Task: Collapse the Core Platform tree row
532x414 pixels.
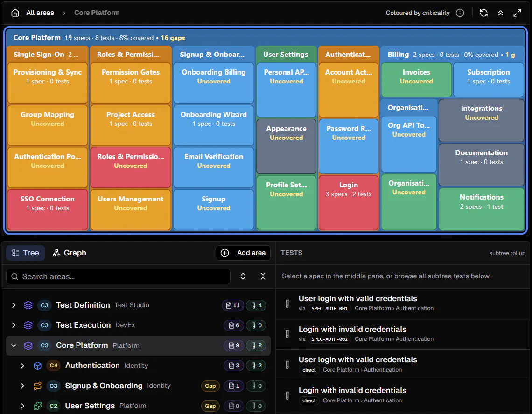Action: 14,345
